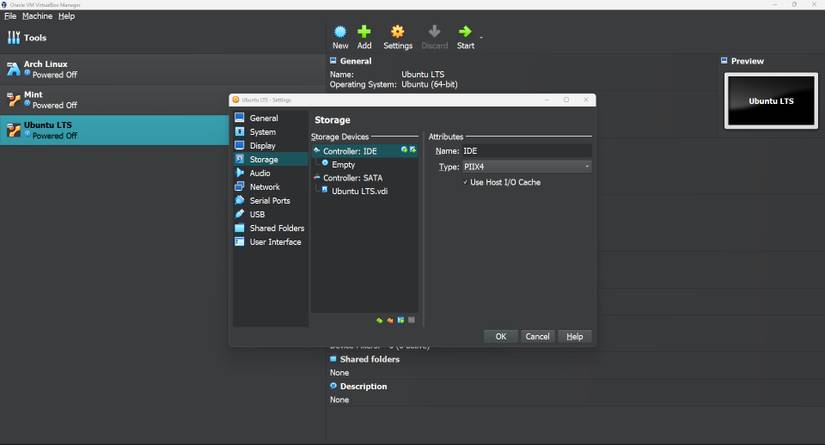The image size is (825, 445).
Task: Click the orange remove controller icon
Action: click(390, 320)
